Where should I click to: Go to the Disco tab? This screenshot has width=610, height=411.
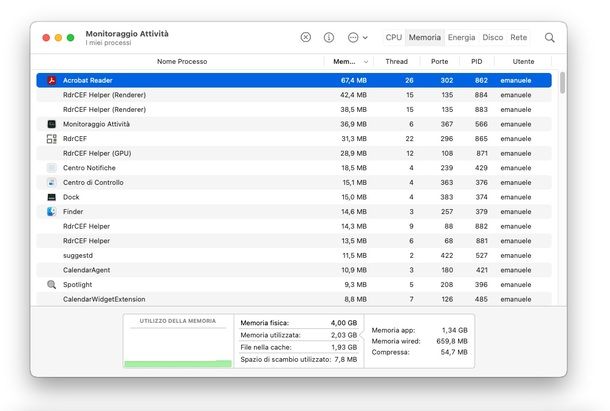[x=493, y=37]
